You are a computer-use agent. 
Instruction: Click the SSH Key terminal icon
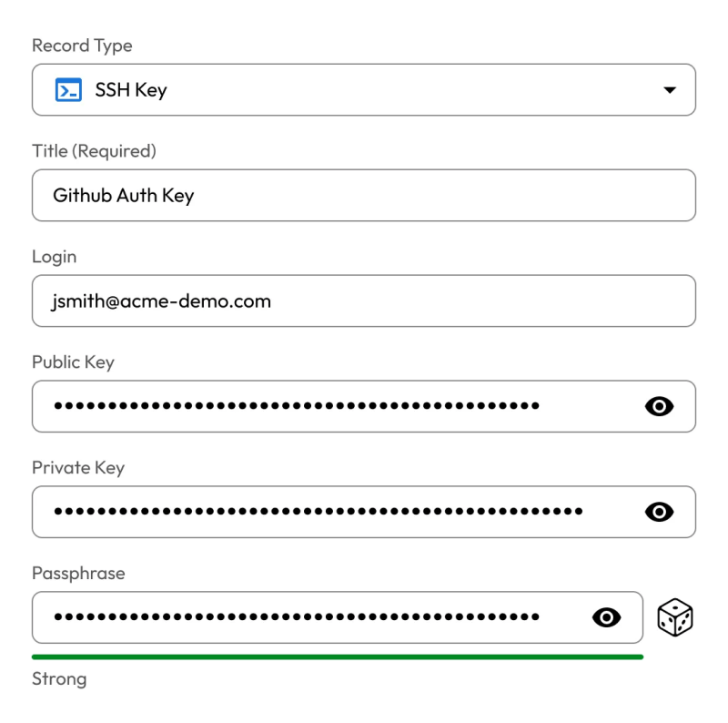(68, 89)
